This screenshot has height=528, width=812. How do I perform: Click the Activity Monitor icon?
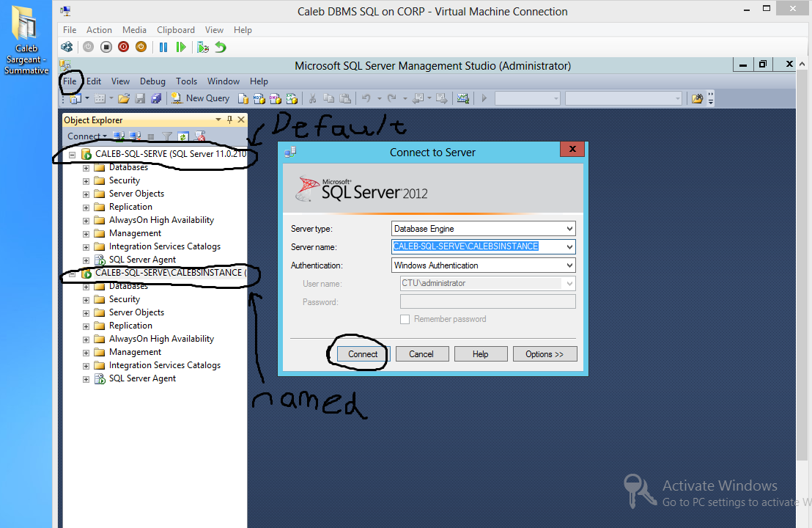(463, 98)
